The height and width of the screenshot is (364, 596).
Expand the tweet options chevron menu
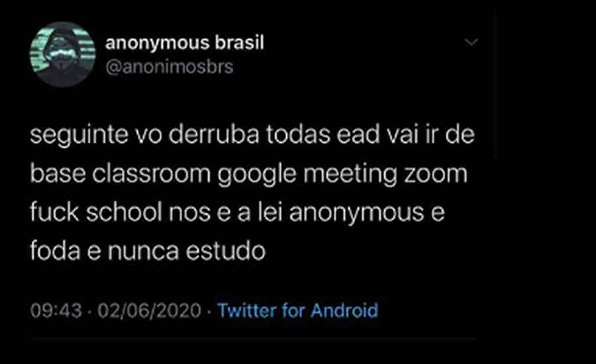point(472,42)
